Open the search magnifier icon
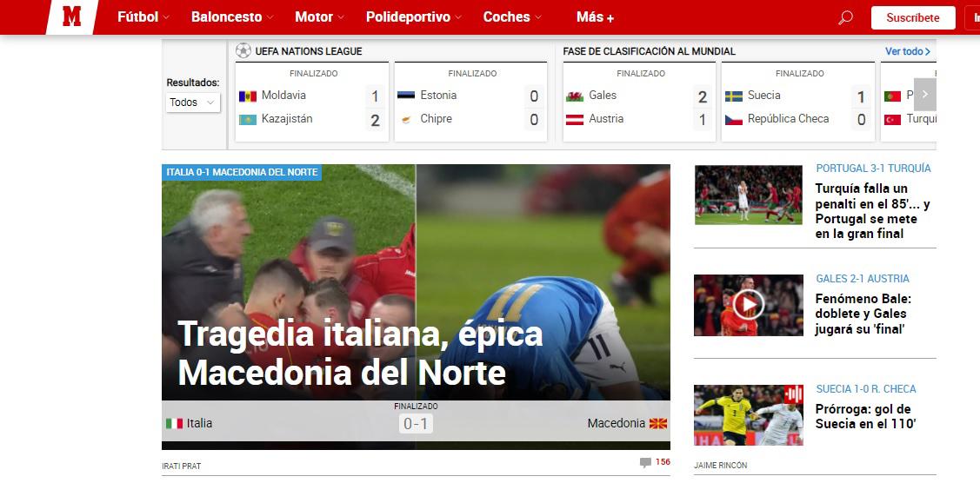The width and height of the screenshot is (980, 483). (x=845, y=17)
